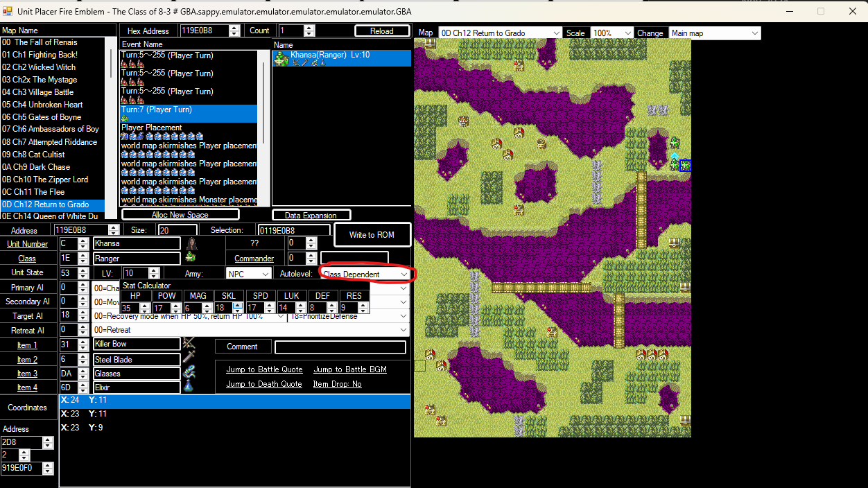
Task: Click the Khansa unit name field
Action: tap(137, 243)
